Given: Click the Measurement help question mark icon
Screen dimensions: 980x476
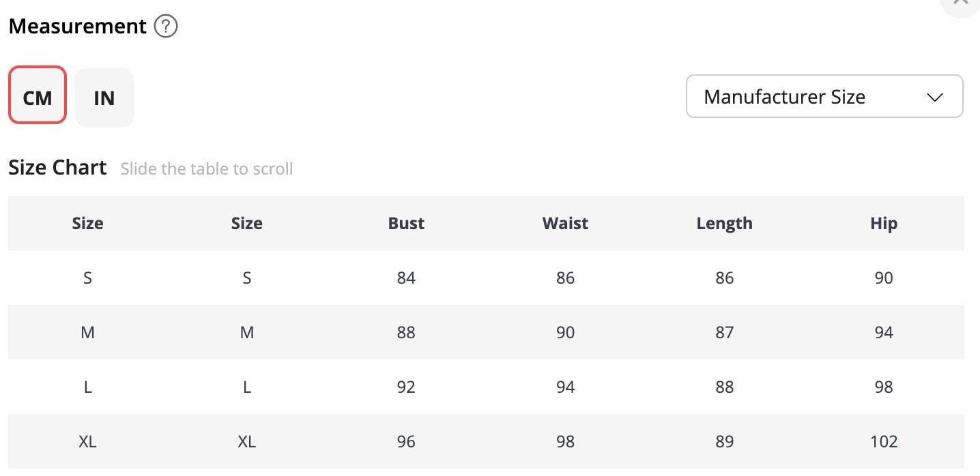Looking at the screenshot, I should pos(166,27).
